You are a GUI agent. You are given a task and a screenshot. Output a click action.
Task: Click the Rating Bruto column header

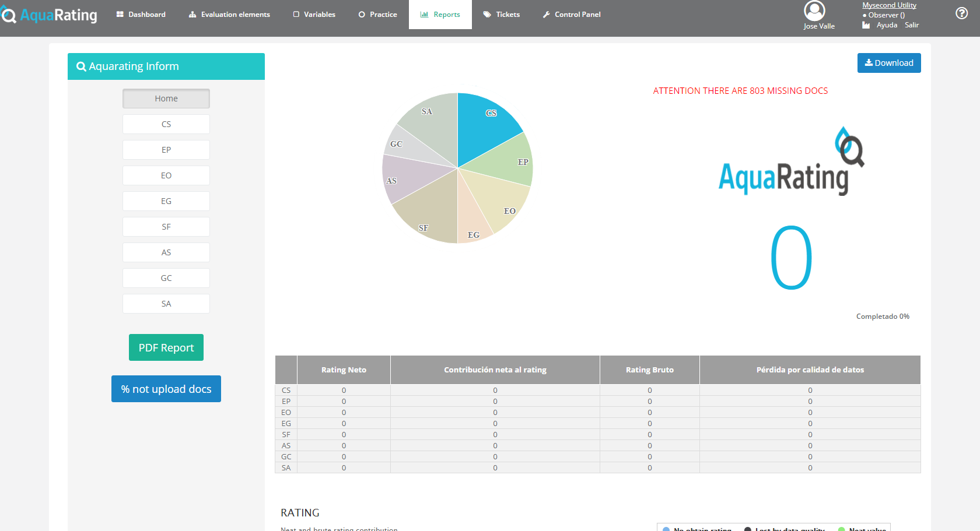pos(650,370)
